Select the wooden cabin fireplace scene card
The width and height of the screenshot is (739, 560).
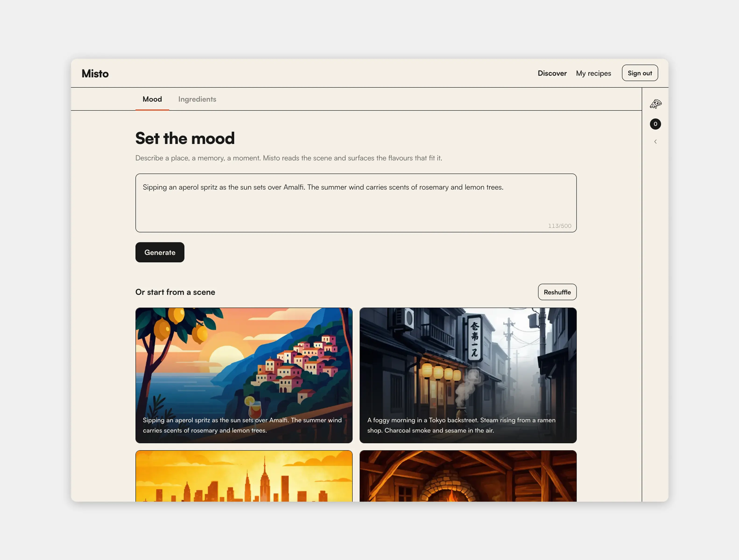tap(468, 476)
